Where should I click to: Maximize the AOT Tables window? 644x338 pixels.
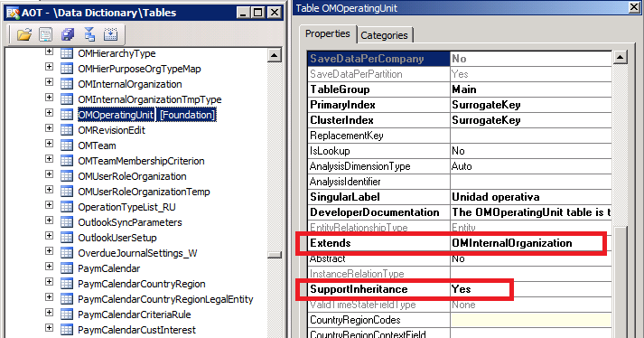pos(258,13)
